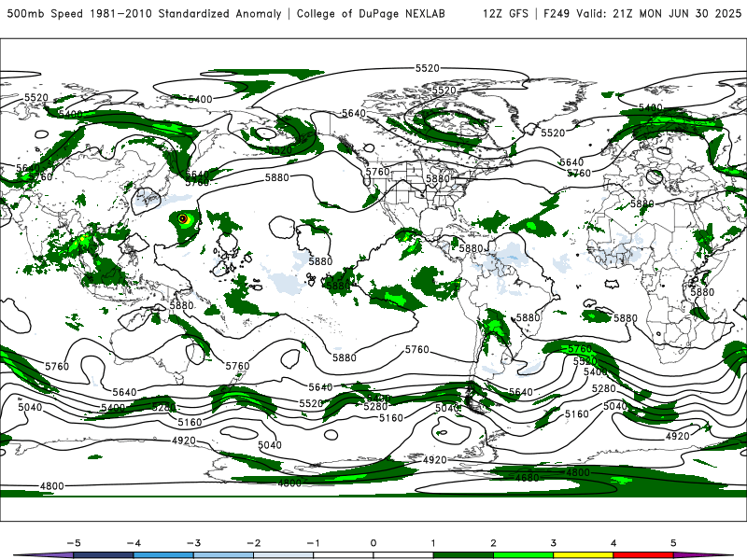Click the light blue legend segment between -3 and -2
Screen dimensions: 747x560
(x=223, y=555)
